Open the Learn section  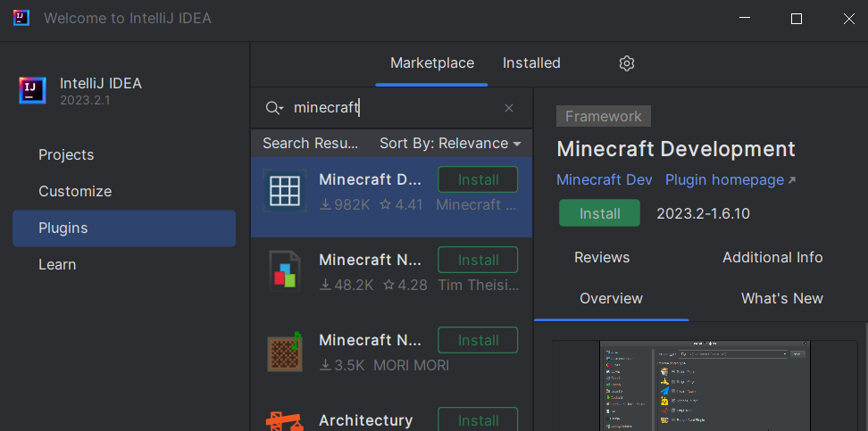pyautogui.click(x=57, y=264)
